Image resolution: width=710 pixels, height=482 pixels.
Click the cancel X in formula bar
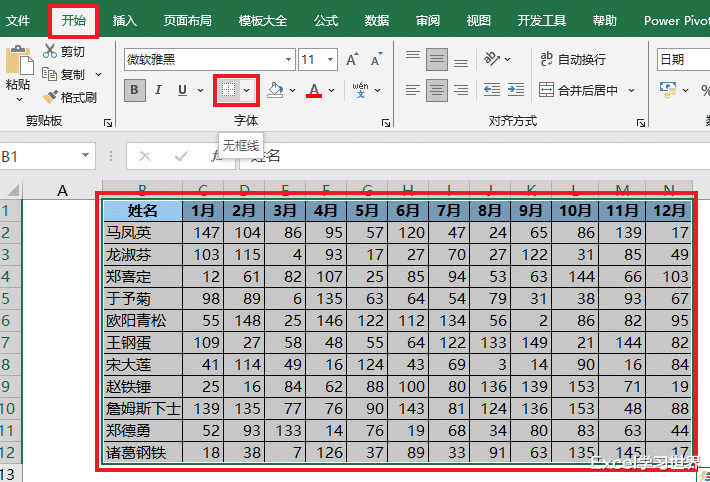[x=145, y=156]
